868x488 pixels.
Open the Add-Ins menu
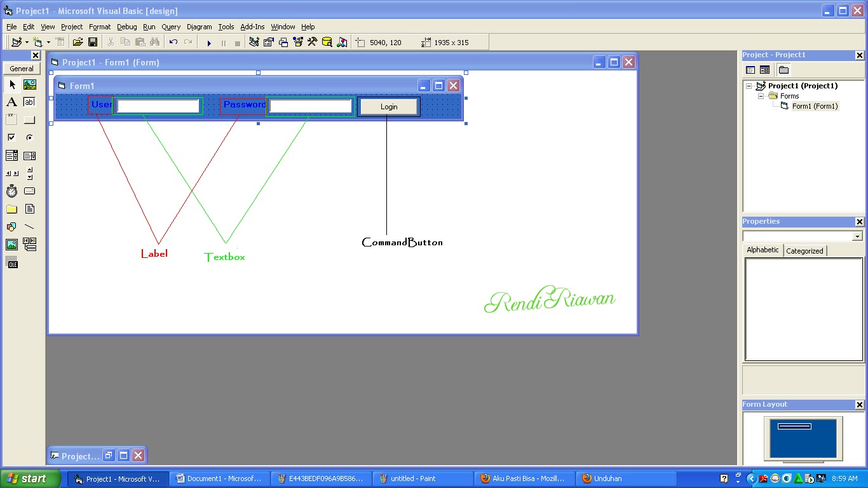[x=252, y=27]
